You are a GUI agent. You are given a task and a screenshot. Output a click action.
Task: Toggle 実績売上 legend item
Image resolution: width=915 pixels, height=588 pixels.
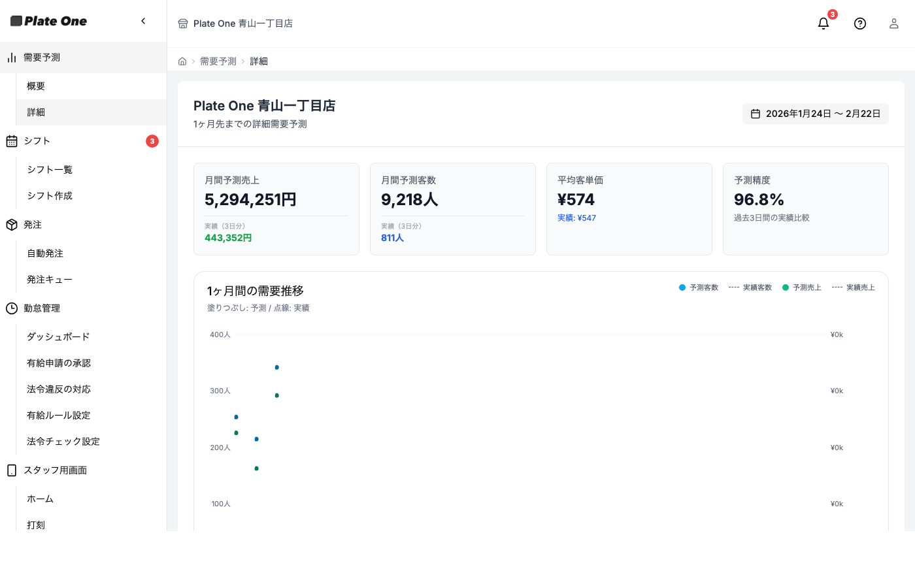click(854, 287)
